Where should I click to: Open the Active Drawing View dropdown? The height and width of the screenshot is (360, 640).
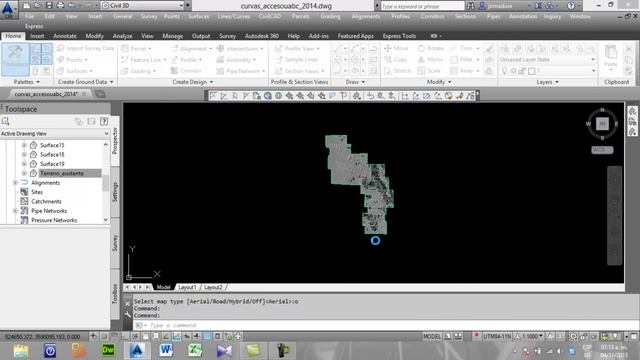[55, 133]
